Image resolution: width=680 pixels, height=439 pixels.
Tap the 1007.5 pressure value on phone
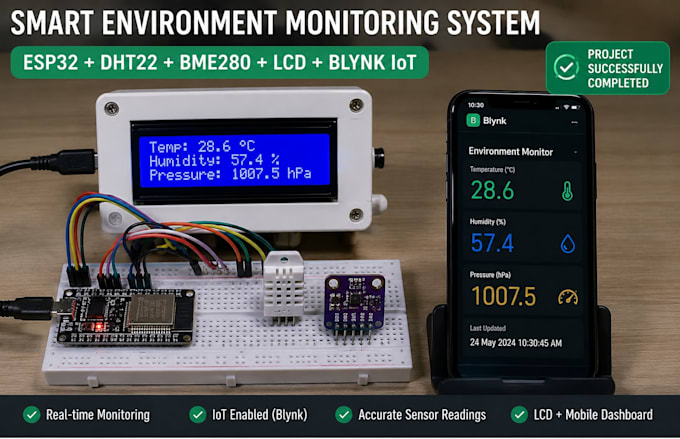pyautogui.click(x=503, y=296)
